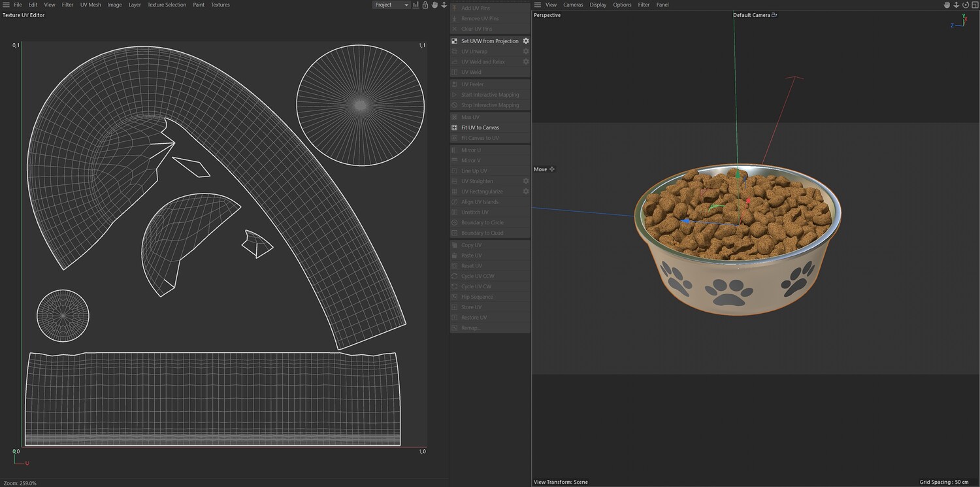Click the Stop Interactive Mapping button

490,105
